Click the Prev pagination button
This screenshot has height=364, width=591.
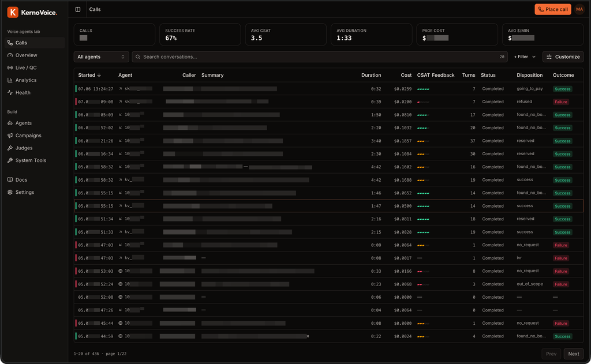coord(551,354)
